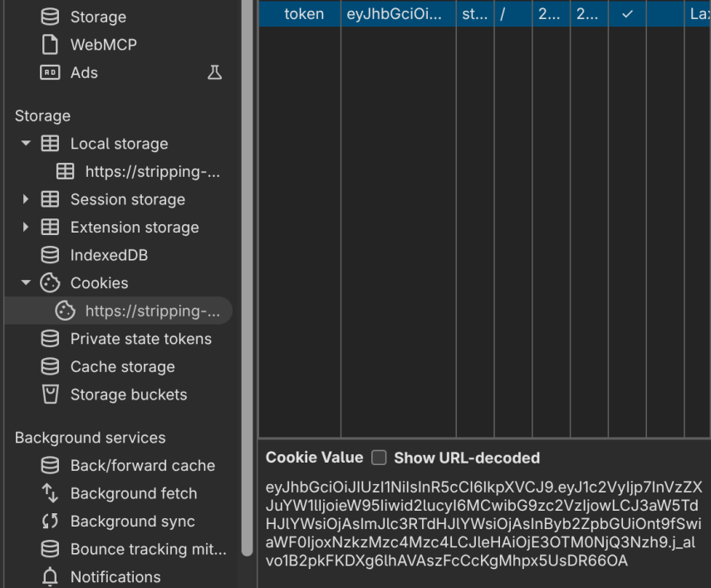Image resolution: width=711 pixels, height=588 pixels.
Task: Click the Extension storage table icon
Action: [50, 227]
